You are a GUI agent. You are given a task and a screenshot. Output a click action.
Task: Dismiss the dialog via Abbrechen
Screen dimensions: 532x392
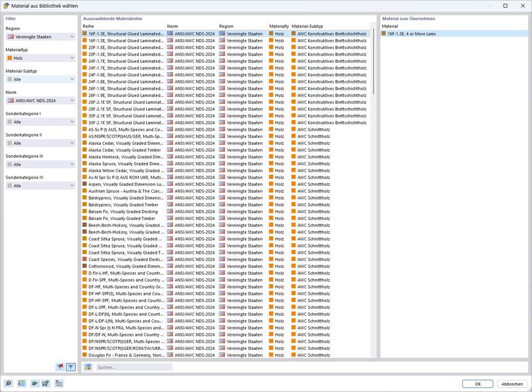(512, 383)
